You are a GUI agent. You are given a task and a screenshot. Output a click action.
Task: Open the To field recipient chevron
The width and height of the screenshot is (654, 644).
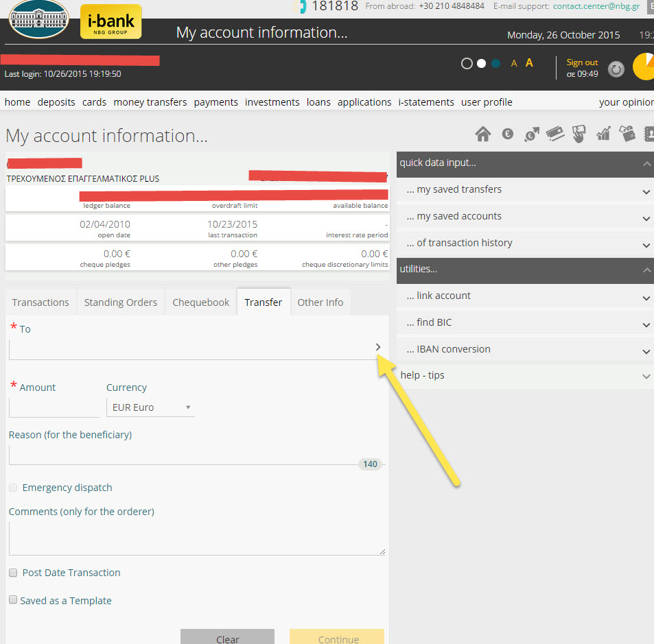(378, 347)
